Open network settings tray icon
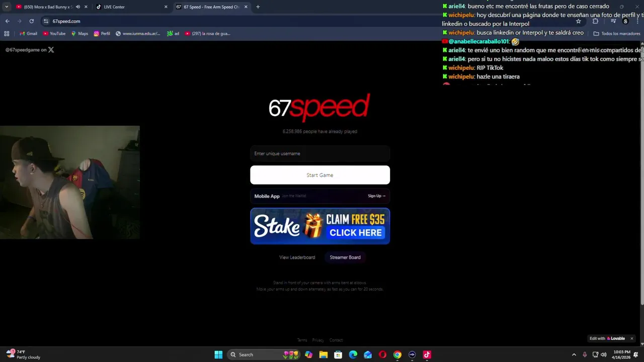 [x=595, y=354]
